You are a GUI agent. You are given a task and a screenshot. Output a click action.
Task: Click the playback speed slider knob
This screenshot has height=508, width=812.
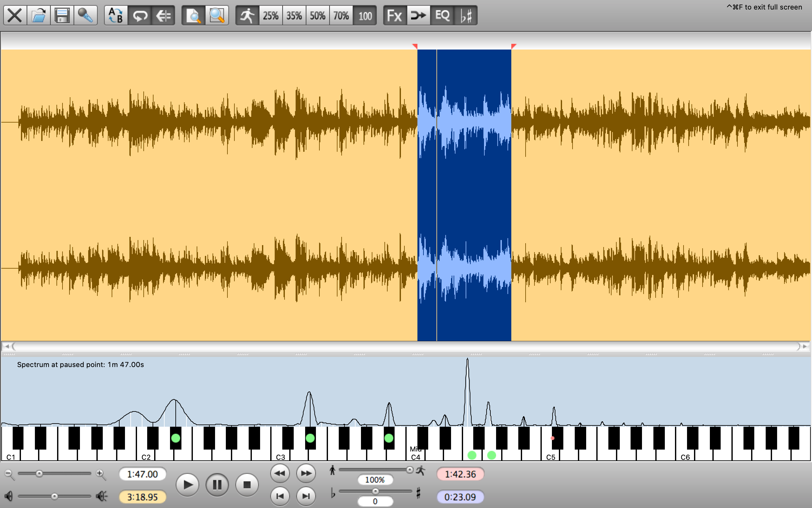coord(410,470)
